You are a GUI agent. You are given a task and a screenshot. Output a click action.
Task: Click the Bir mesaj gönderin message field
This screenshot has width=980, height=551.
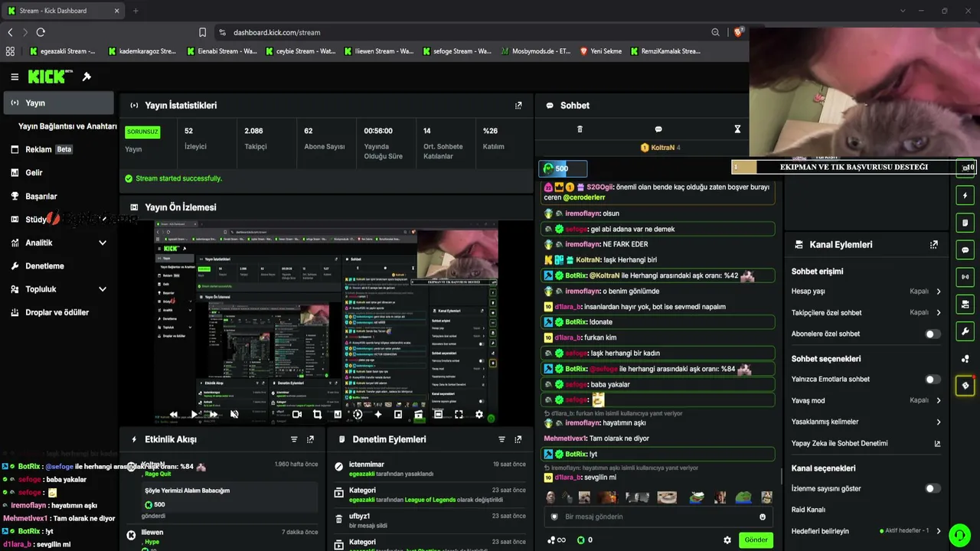pyautogui.click(x=658, y=517)
